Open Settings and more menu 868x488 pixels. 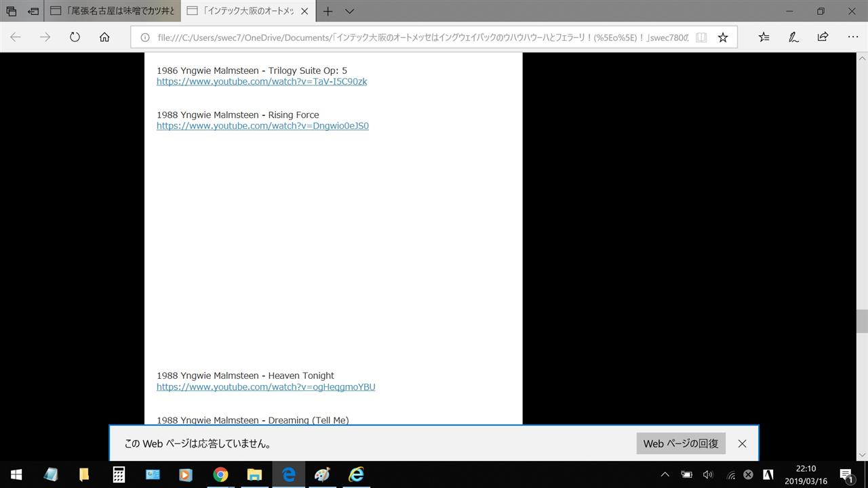[x=852, y=37]
